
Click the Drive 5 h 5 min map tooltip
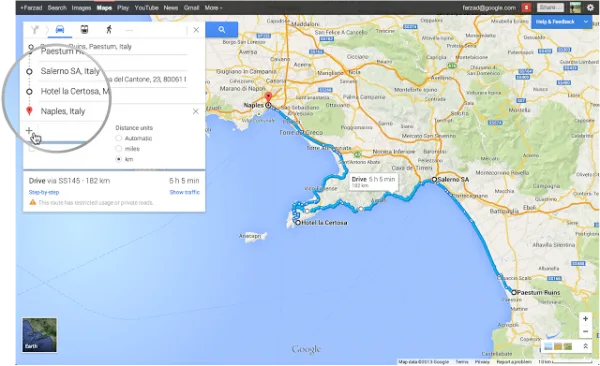[x=373, y=182]
